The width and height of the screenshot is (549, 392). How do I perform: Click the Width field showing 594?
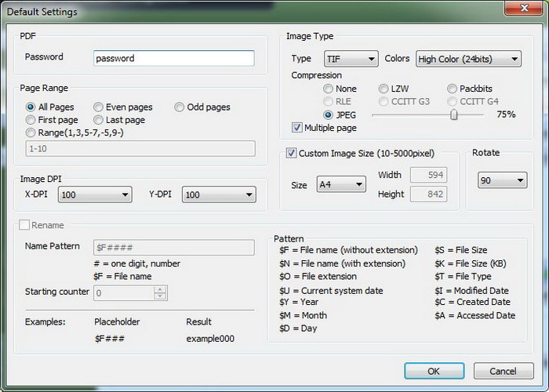(x=428, y=175)
